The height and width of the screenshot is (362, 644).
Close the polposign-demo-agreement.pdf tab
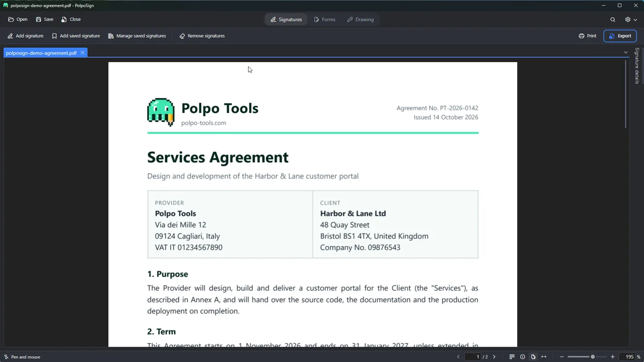[83, 53]
